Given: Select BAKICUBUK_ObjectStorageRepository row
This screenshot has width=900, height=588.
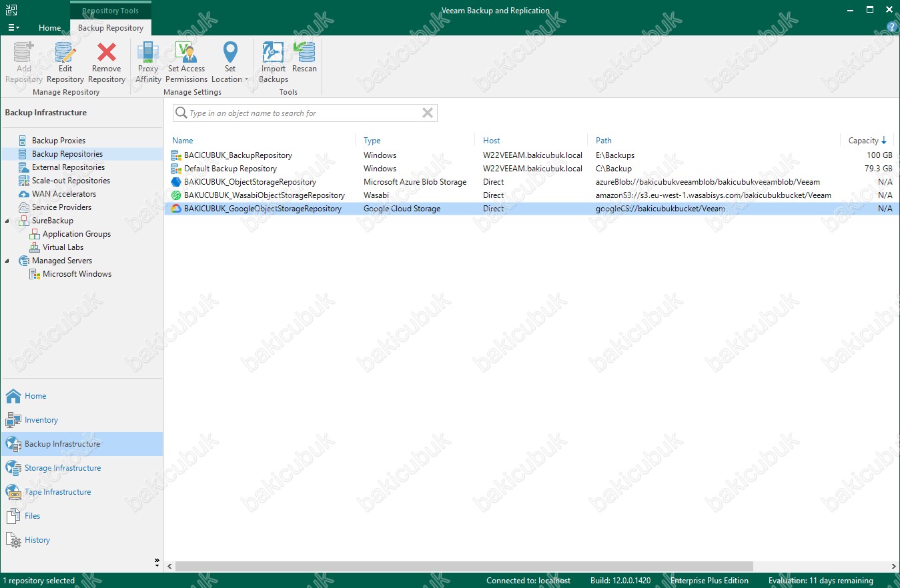Looking at the screenshot, I should point(532,182).
